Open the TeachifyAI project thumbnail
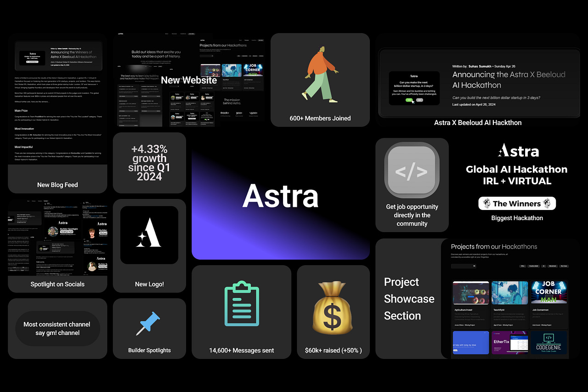This screenshot has width=588, height=392. 510,292
